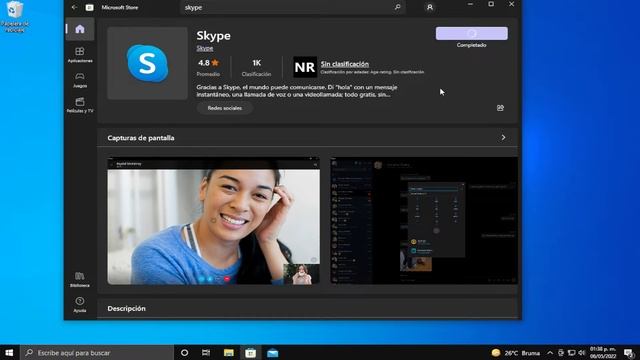Screen dimensions: 640x360
Task: Open Task View on the taskbar
Action: tap(206, 353)
